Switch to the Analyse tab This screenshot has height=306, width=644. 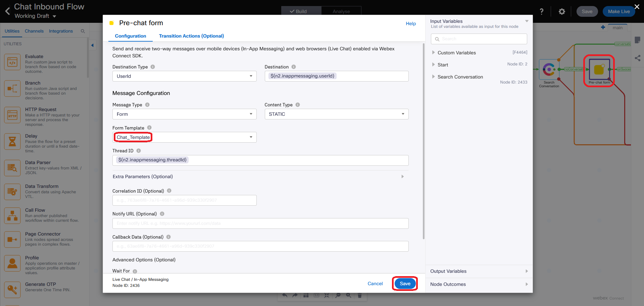click(x=341, y=11)
